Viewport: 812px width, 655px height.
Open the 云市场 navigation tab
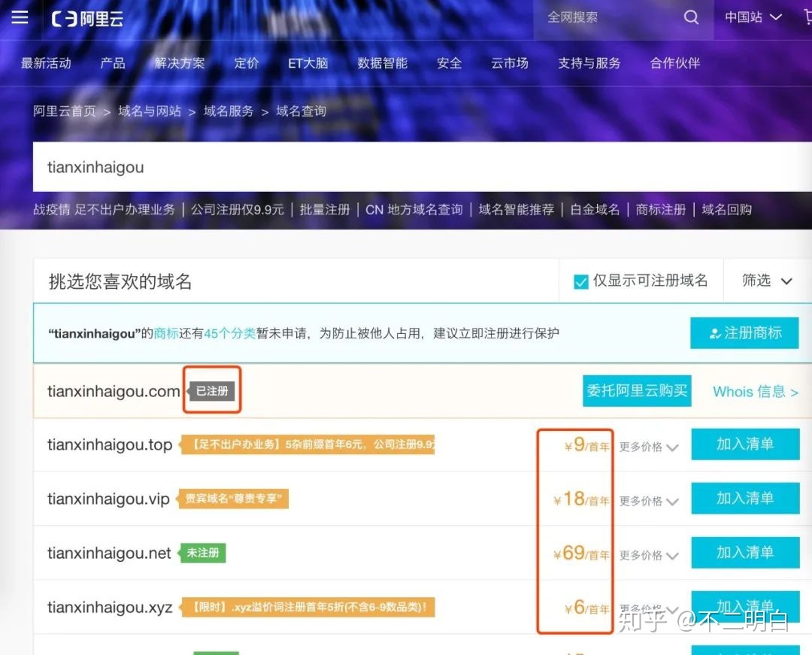coord(510,63)
